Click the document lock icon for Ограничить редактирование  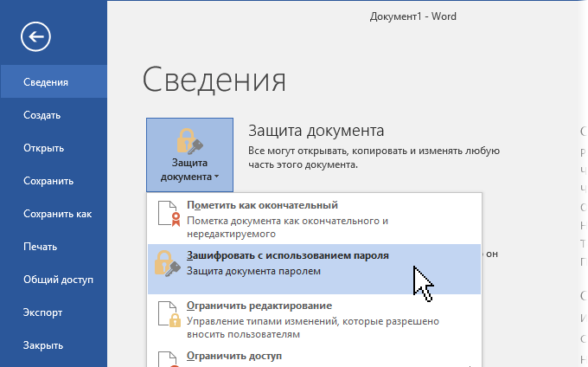point(169,314)
